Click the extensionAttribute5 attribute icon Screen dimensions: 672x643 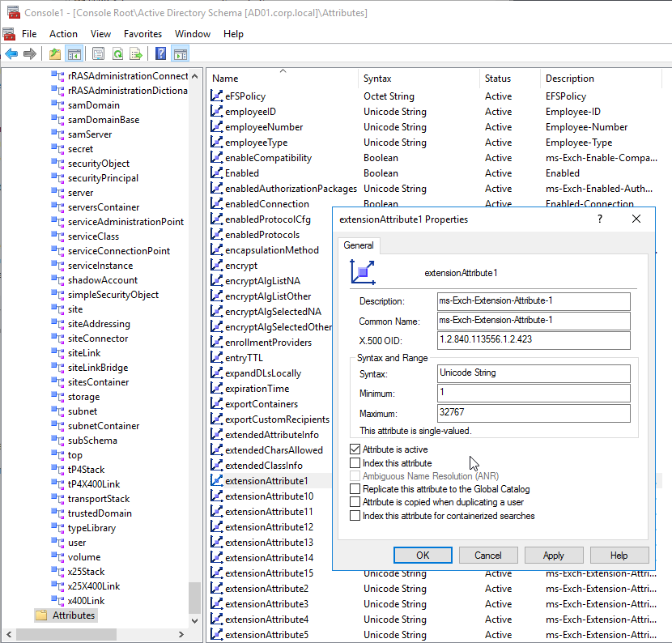pyautogui.click(x=217, y=634)
